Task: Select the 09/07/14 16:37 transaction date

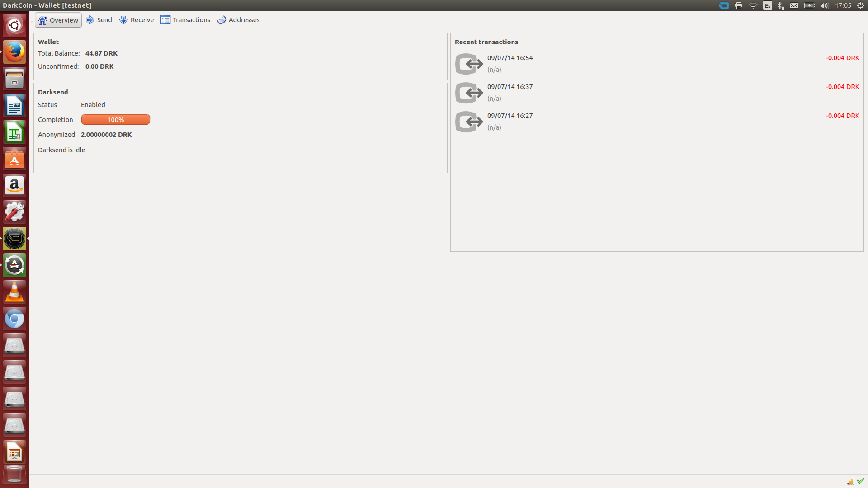Action: tap(510, 87)
